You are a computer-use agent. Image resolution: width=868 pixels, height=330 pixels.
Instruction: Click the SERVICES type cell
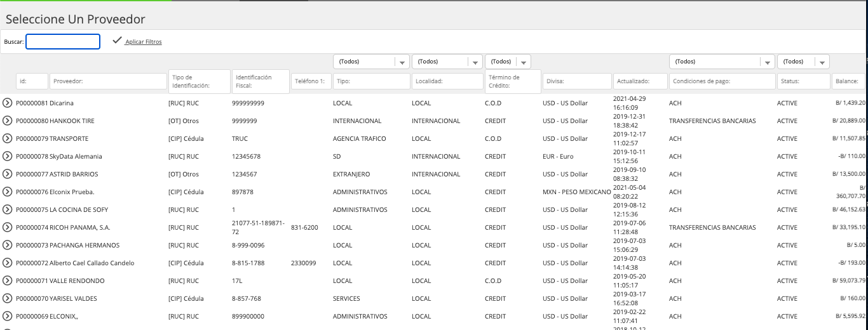coord(346,298)
